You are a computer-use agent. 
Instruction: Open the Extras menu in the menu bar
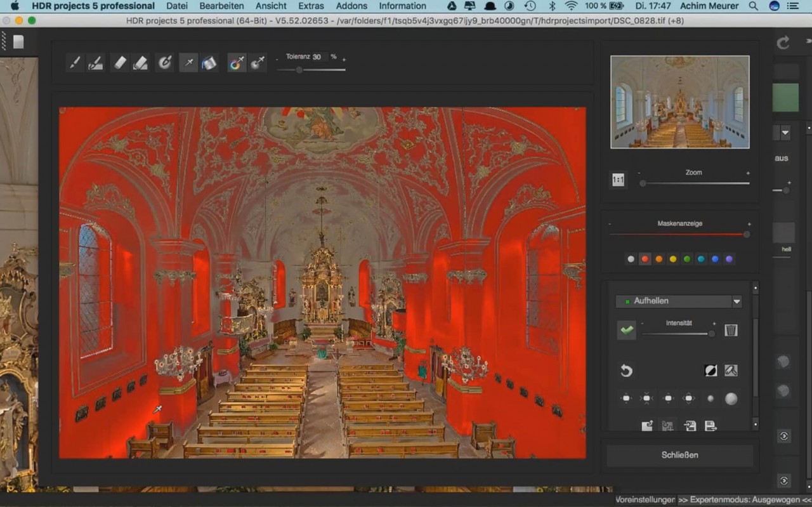(311, 6)
